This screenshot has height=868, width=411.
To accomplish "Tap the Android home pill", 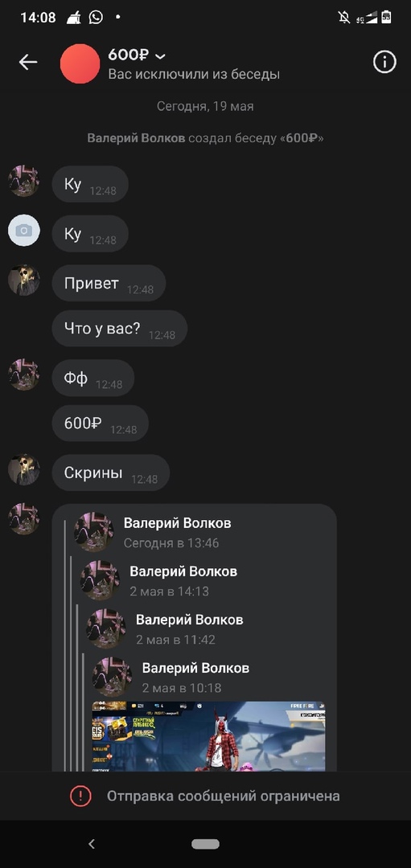I will coord(206,844).
